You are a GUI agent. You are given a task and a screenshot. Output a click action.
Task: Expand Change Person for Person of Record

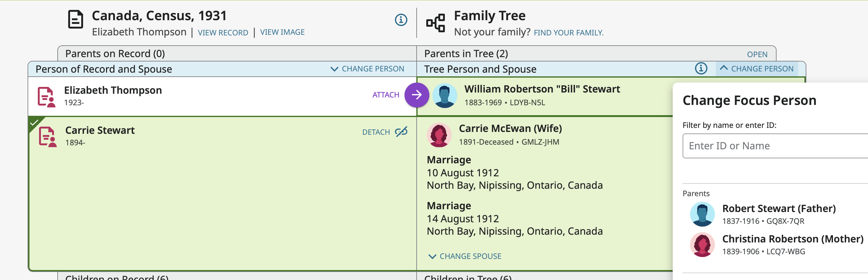367,69
